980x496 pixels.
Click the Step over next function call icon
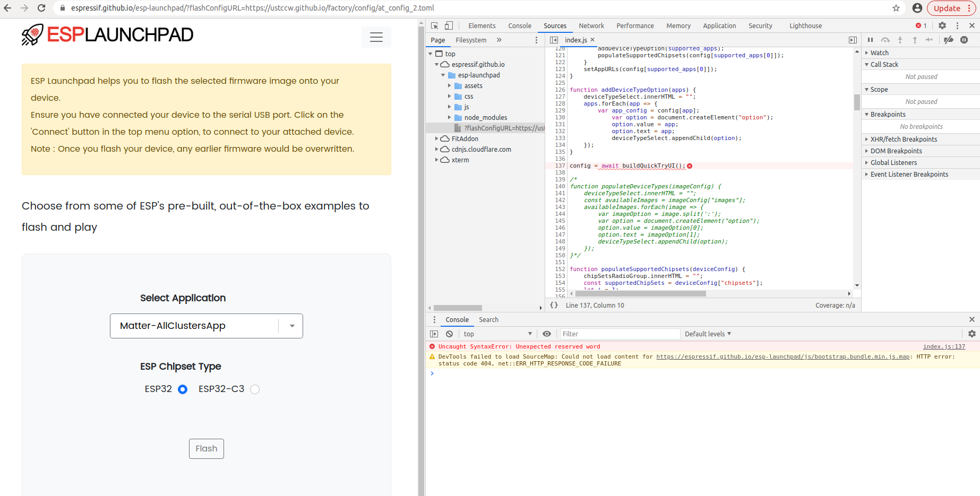[885, 40]
